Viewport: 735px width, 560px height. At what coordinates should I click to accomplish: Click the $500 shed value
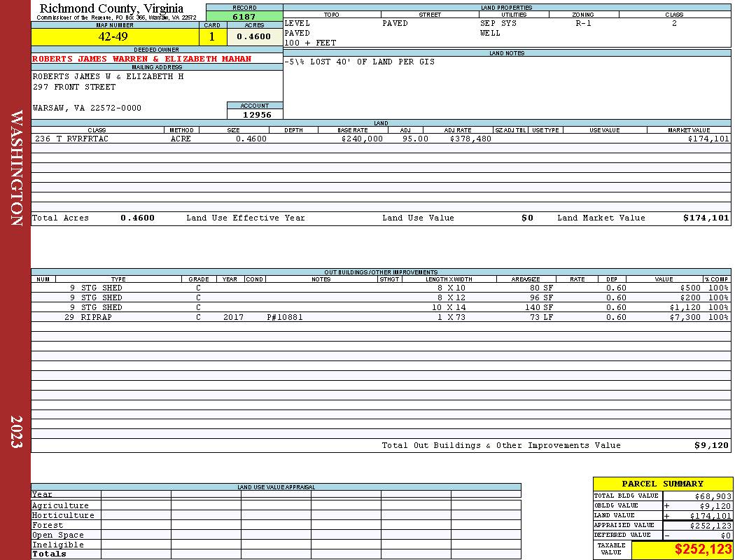pos(690,288)
